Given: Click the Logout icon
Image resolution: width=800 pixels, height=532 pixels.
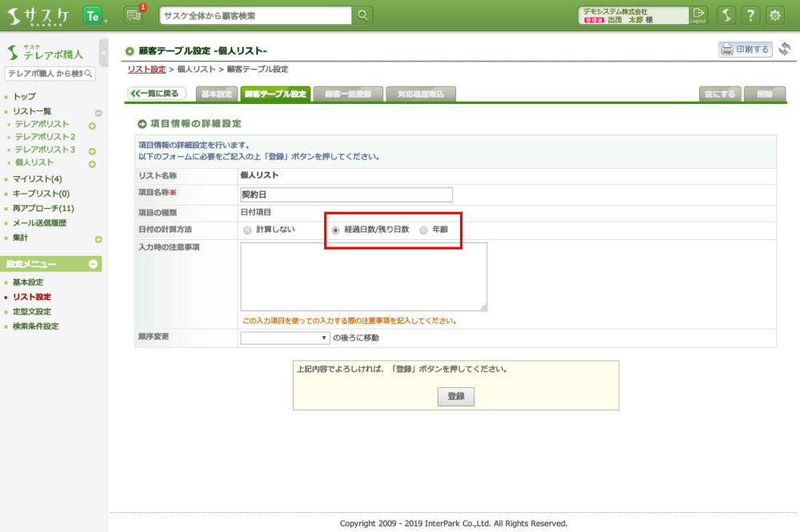Looking at the screenshot, I should pyautogui.click(x=698, y=15).
